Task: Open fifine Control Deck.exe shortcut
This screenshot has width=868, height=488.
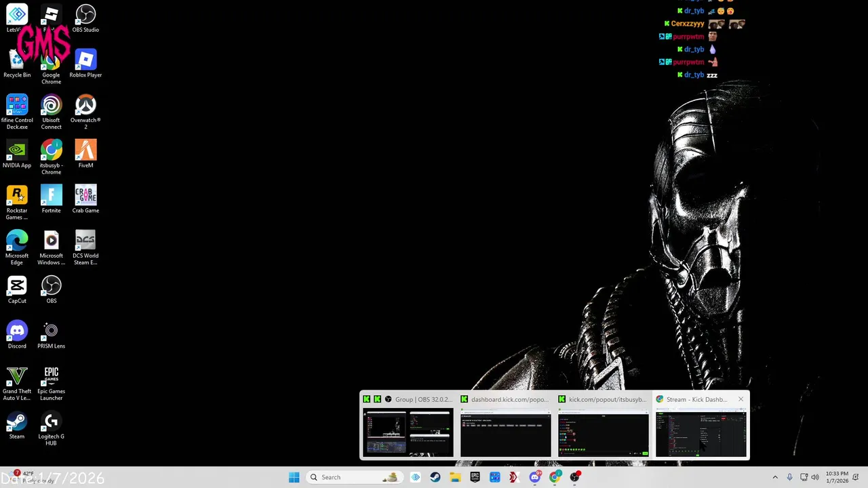Action: [17, 113]
